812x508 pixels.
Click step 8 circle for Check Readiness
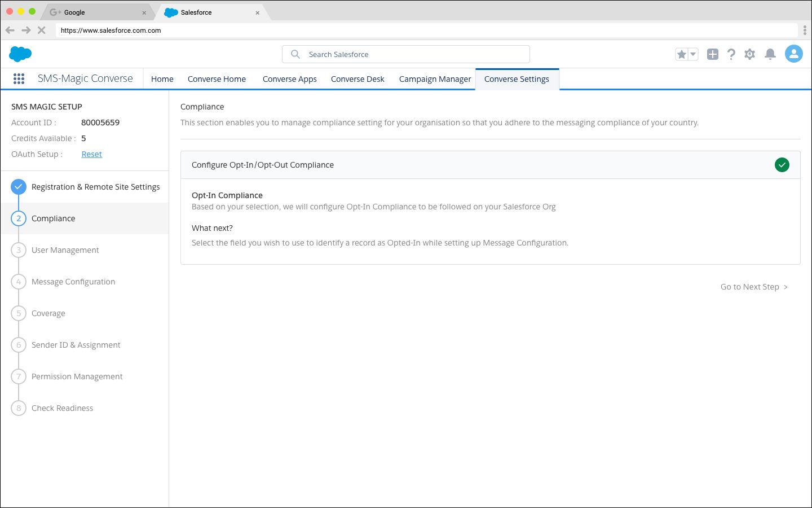pos(19,408)
